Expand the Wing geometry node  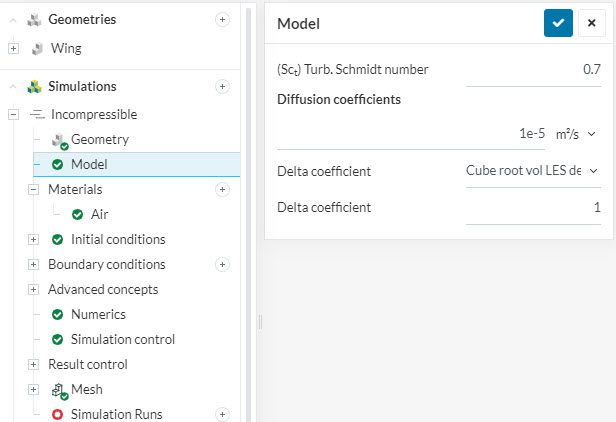click(x=13, y=48)
